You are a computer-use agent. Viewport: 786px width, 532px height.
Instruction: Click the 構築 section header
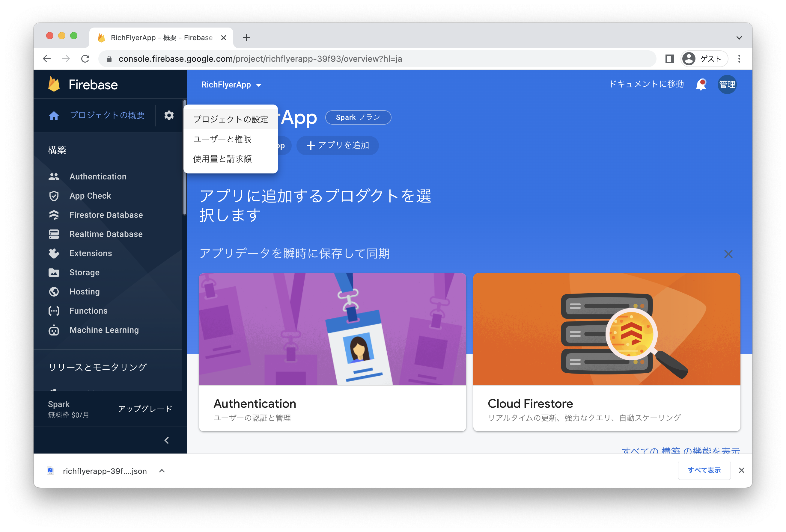pyautogui.click(x=57, y=150)
